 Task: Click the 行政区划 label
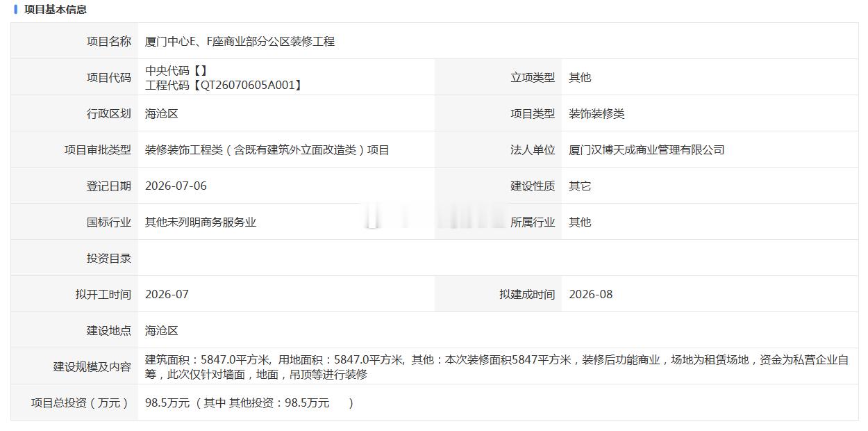click(109, 114)
